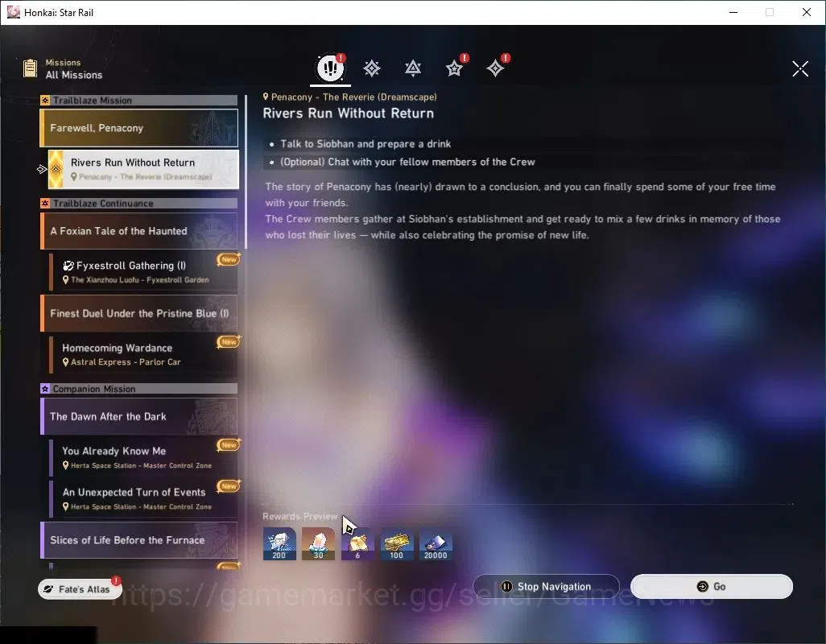Viewport: 826px width, 644px height.
Task: Click the Missions clipboard icon
Action: pyautogui.click(x=30, y=68)
